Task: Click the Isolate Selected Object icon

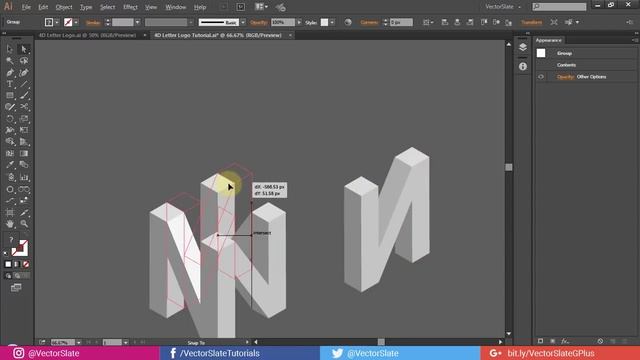Action: (x=553, y=22)
